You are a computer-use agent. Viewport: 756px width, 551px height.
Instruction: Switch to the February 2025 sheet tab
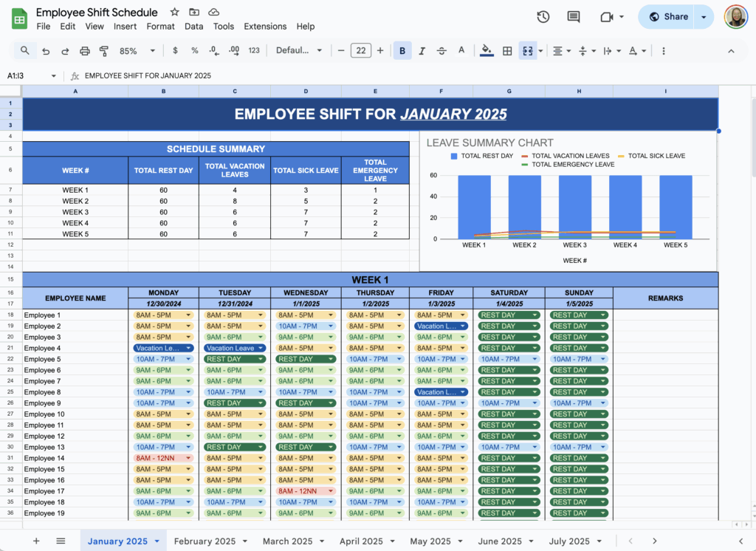tap(207, 541)
